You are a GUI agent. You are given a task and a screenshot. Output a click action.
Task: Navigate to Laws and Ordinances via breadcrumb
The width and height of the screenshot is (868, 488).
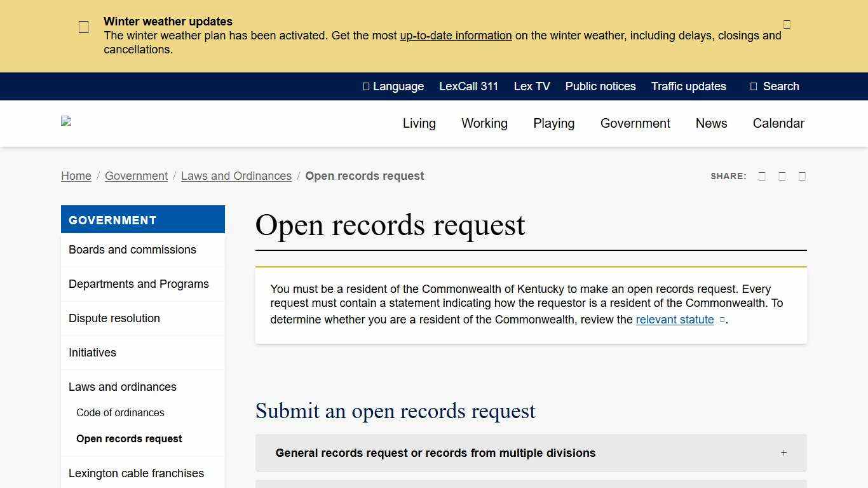click(x=236, y=176)
